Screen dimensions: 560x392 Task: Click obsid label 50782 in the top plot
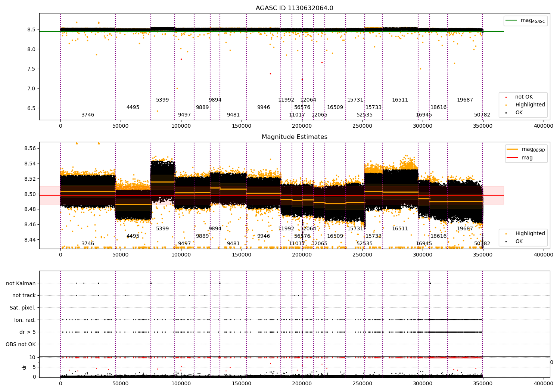point(482,115)
